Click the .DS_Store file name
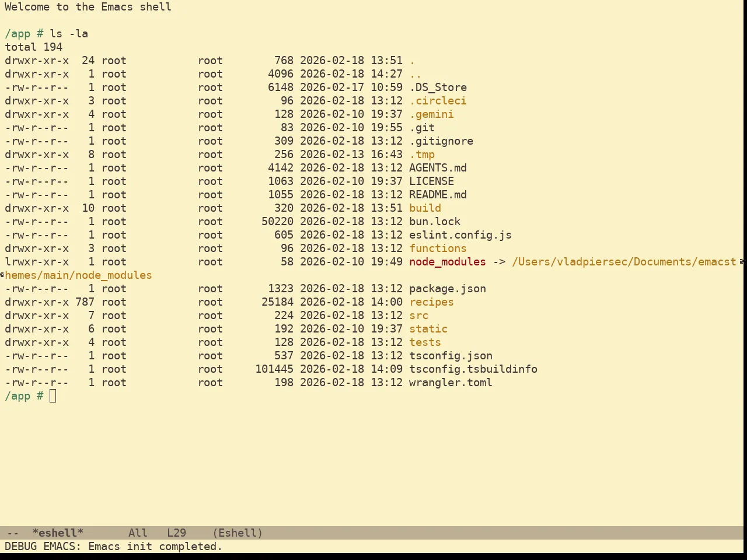 coord(438,87)
